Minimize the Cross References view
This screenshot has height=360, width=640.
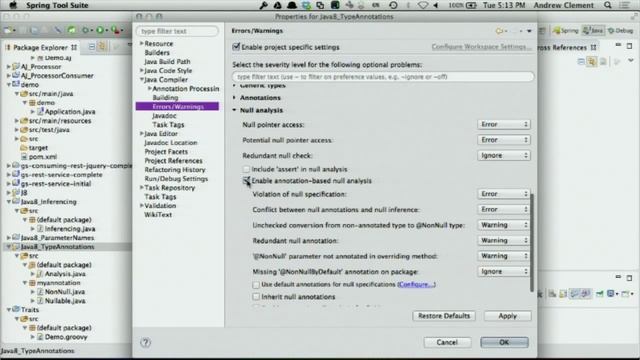(x=618, y=44)
